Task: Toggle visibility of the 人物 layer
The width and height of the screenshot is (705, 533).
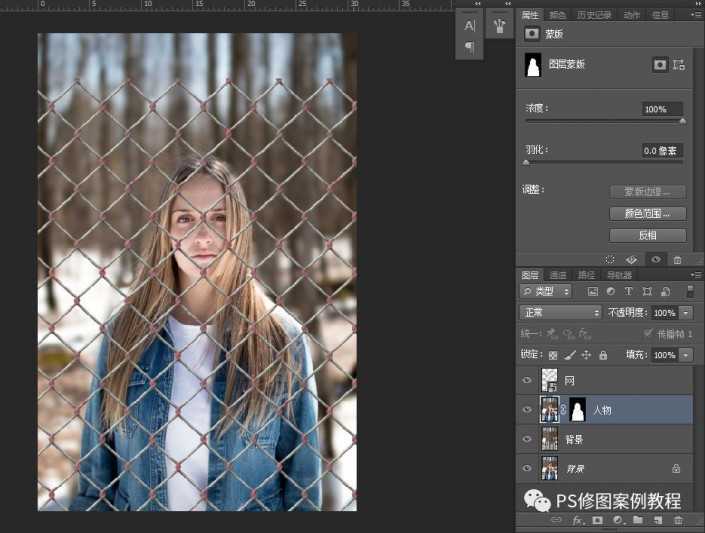Action: [x=527, y=409]
